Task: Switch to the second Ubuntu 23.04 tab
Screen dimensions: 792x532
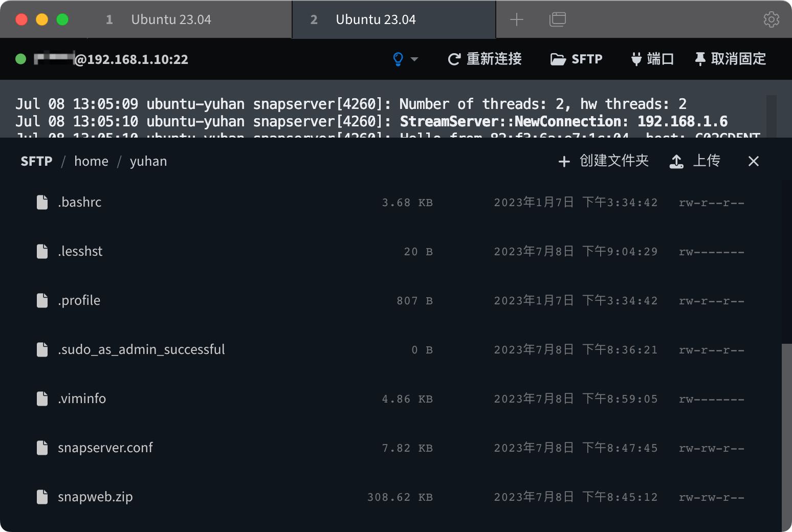Action: click(x=375, y=19)
